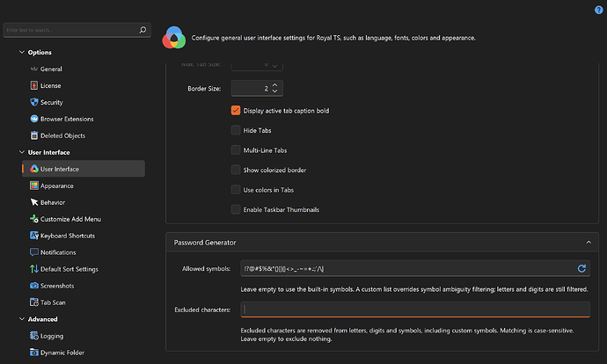Open the General options page
Screen dimensions: 607x364
coord(51,69)
